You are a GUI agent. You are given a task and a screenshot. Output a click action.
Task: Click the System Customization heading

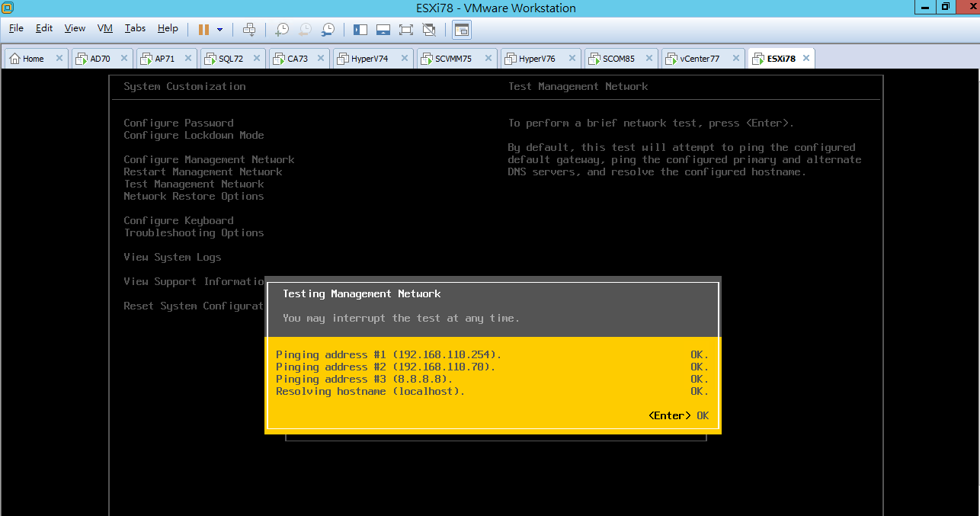coord(184,86)
